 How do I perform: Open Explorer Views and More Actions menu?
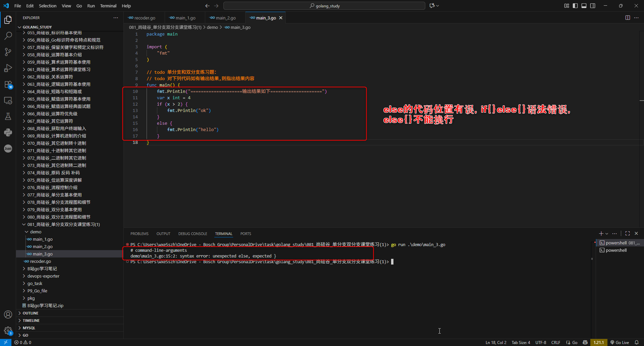[x=116, y=18]
